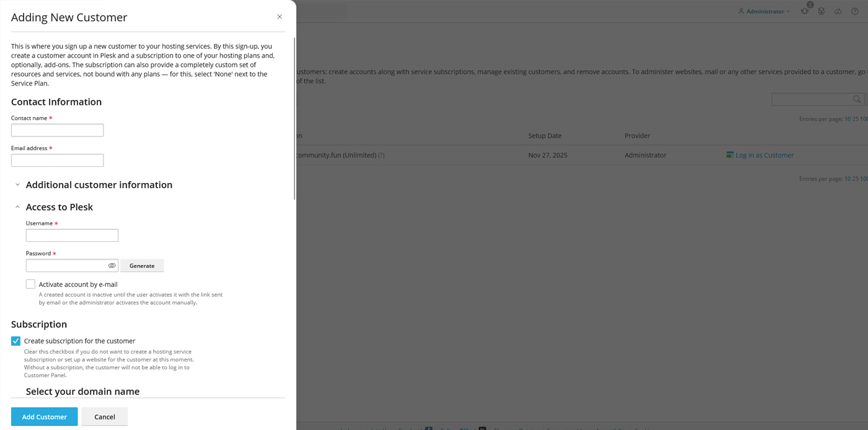
Task: Toggle password visibility eye icon
Action: tap(112, 266)
